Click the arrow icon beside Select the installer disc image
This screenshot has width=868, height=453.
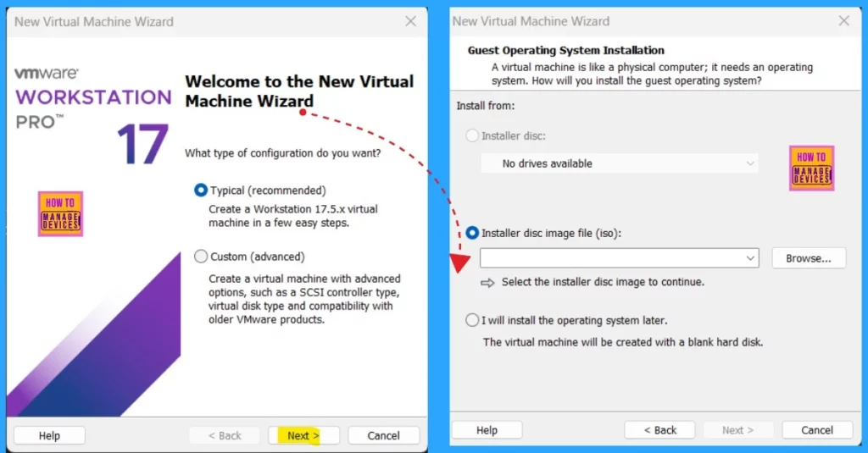click(487, 283)
